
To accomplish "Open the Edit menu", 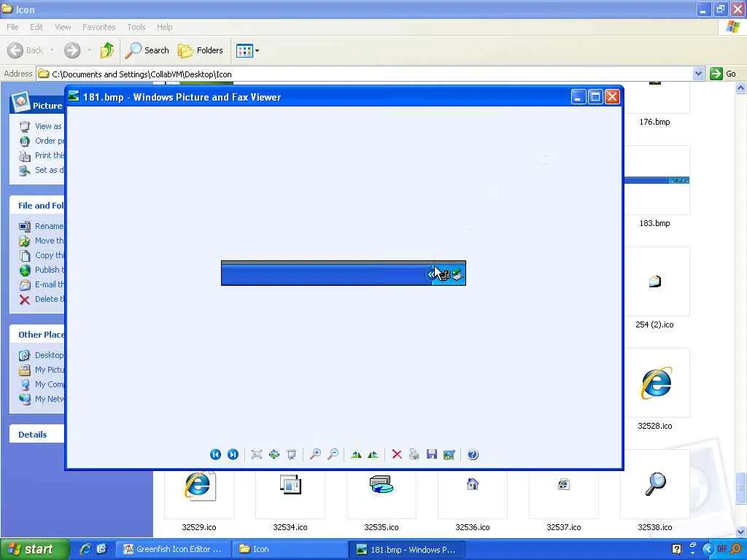I will click(x=36, y=27).
